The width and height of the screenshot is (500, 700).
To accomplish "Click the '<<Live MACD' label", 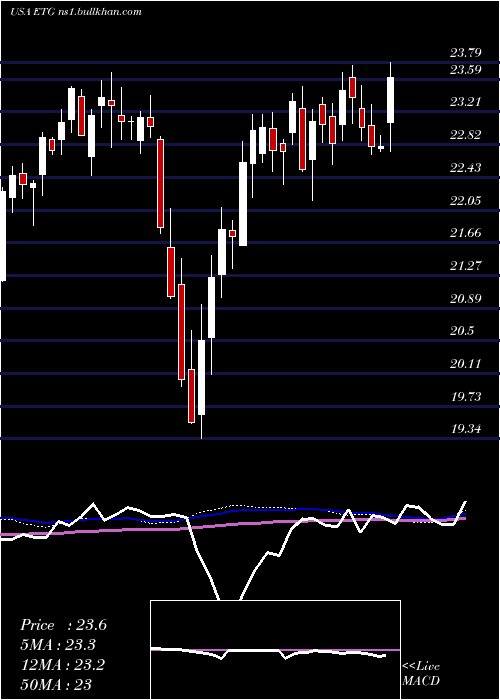I will [421, 674].
